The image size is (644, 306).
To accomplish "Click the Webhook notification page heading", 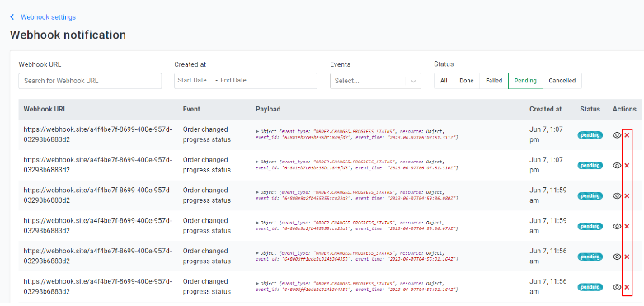I will (68, 35).
